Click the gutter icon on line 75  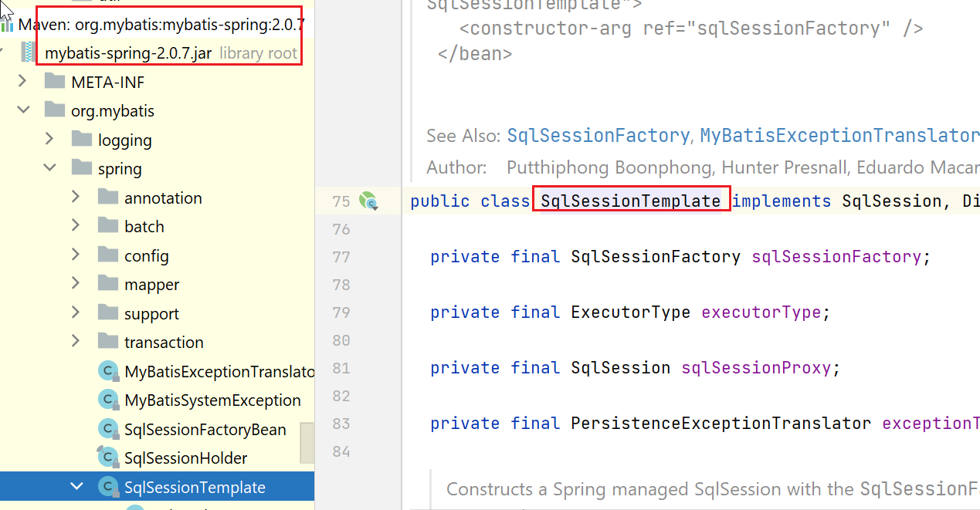point(368,201)
